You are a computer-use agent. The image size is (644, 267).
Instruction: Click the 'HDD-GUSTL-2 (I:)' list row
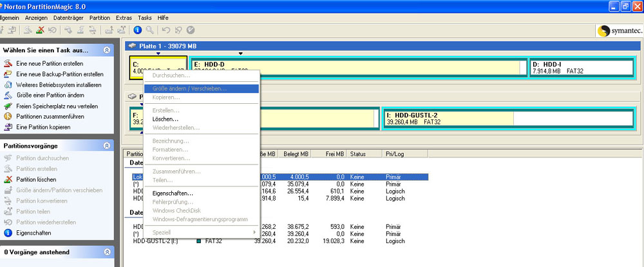click(280, 241)
